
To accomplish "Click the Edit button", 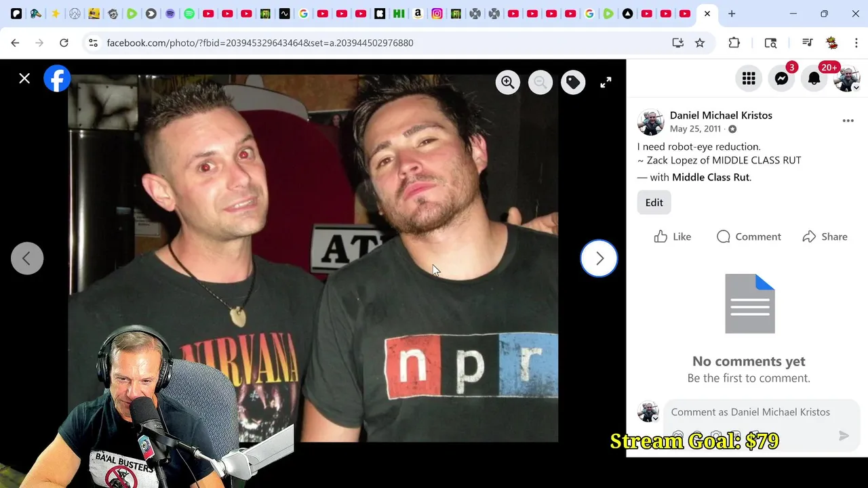I will point(654,203).
